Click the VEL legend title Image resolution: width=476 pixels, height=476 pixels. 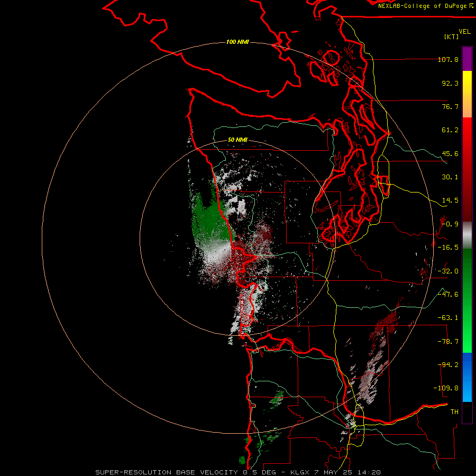pos(464,31)
